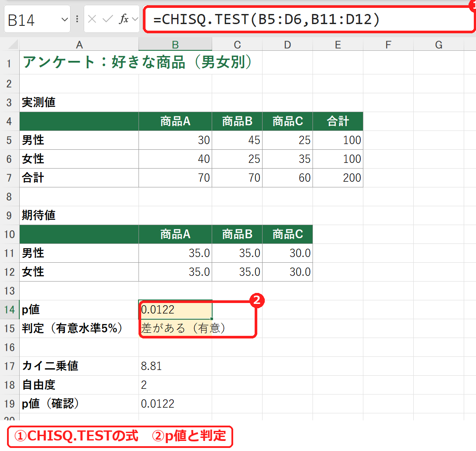Select column A header
Screen dimensions: 476x451
(x=79, y=45)
